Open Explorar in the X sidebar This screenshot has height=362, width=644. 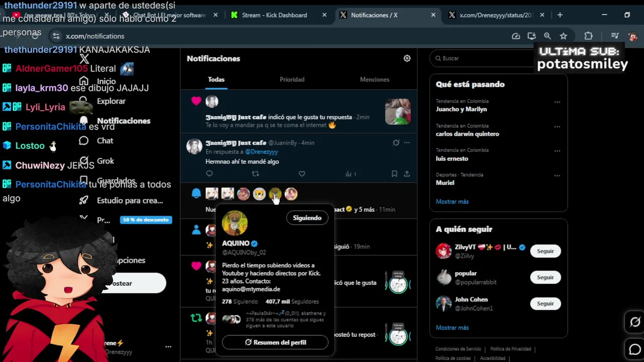111,101
